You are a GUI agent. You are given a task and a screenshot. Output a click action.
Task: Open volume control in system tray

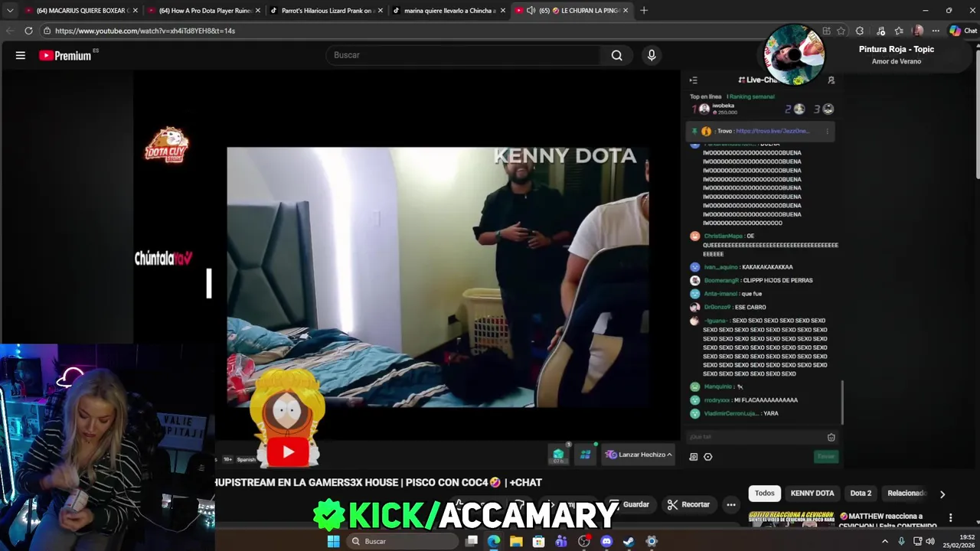point(930,541)
